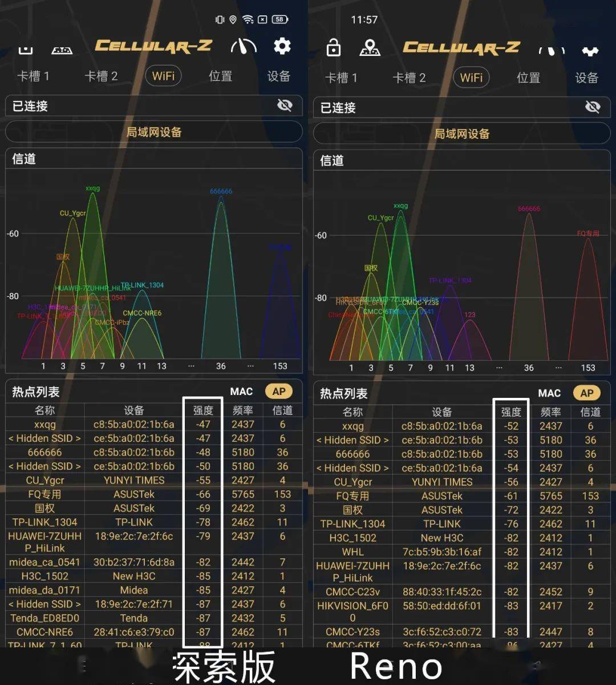Tap battery 58 indicator in 深索版 status bar
The height and width of the screenshot is (685, 616).
(279, 19)
